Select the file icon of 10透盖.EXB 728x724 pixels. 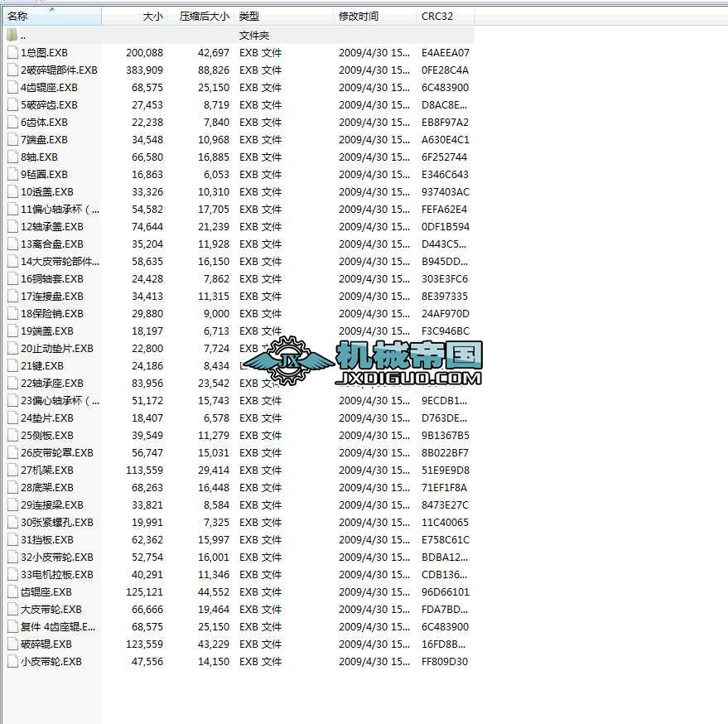coord(12,192)
